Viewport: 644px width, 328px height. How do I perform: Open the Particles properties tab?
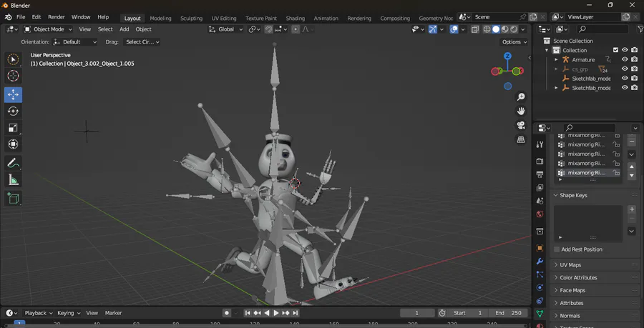coord(540,274)
